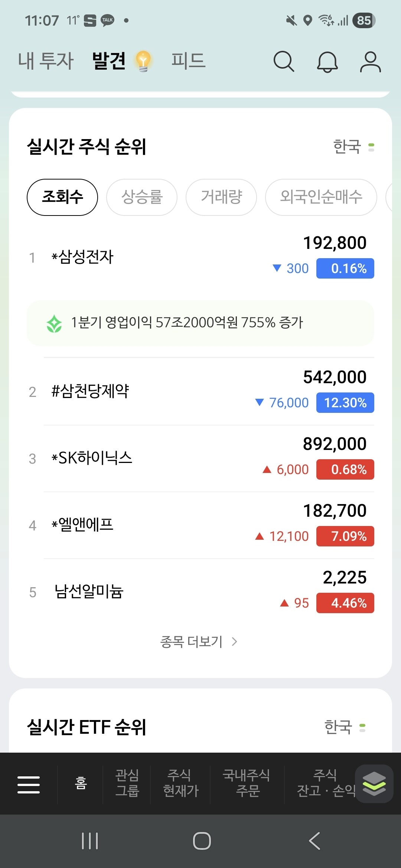Select the 조회수 filter chip

click(x=62, y=197)
